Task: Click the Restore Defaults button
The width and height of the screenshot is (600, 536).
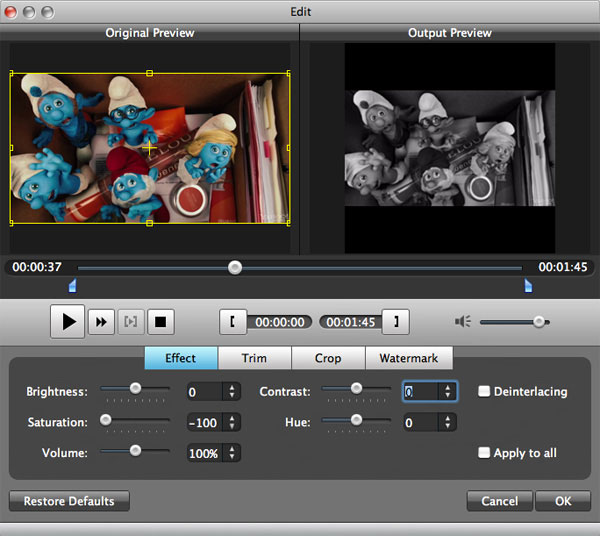Action: (69, 501)
